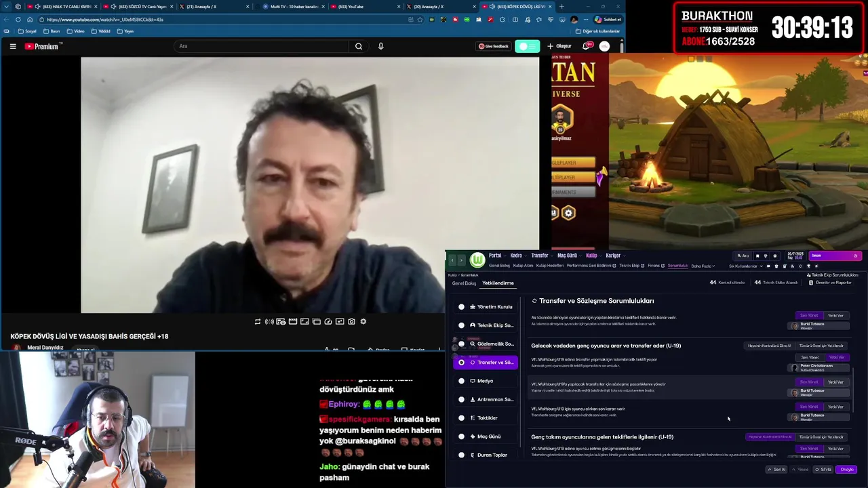Open the gear settings icon under video
This screenshot has width=868, height=488.
[x=363, y=321]
